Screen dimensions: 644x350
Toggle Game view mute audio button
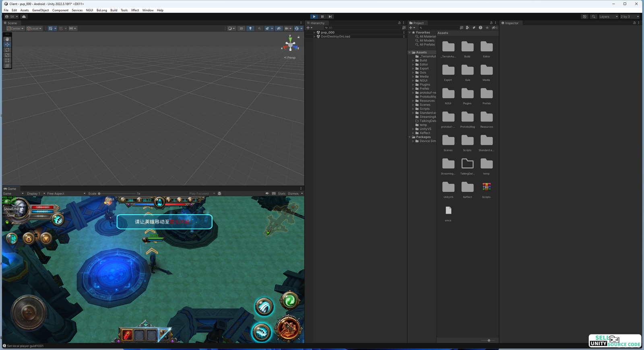pyautogui.click(x=267, y=193)
